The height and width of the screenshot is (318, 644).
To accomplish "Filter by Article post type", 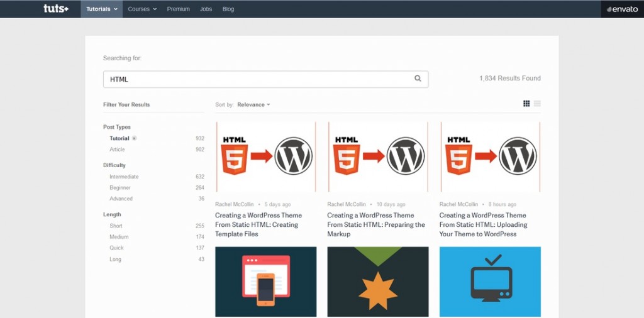I will tap(117, 150).
